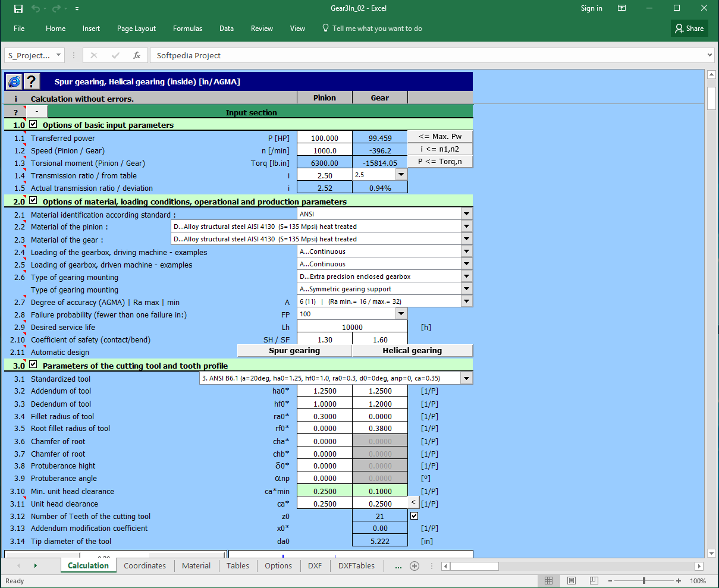The height and width of the screenshot is (588, 719).
Task: Click Sign in link
Action: pyautogui.click(x=591, y=8)
